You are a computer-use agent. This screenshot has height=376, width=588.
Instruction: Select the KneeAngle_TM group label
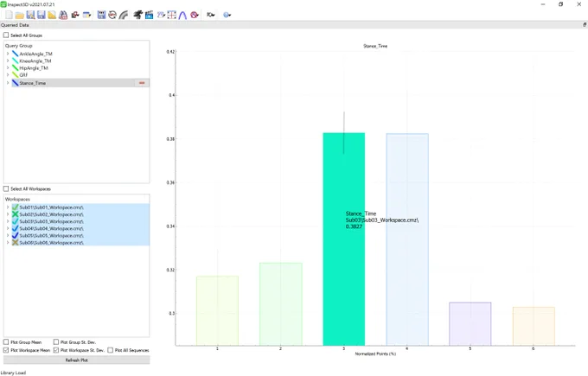[x=35, y=61]
